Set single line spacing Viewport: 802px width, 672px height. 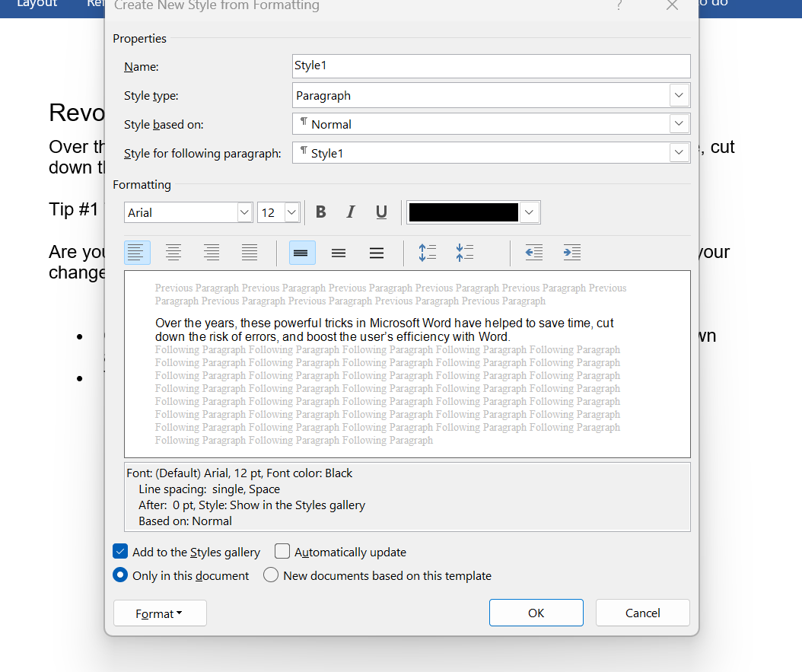click(x=302, y=253)
